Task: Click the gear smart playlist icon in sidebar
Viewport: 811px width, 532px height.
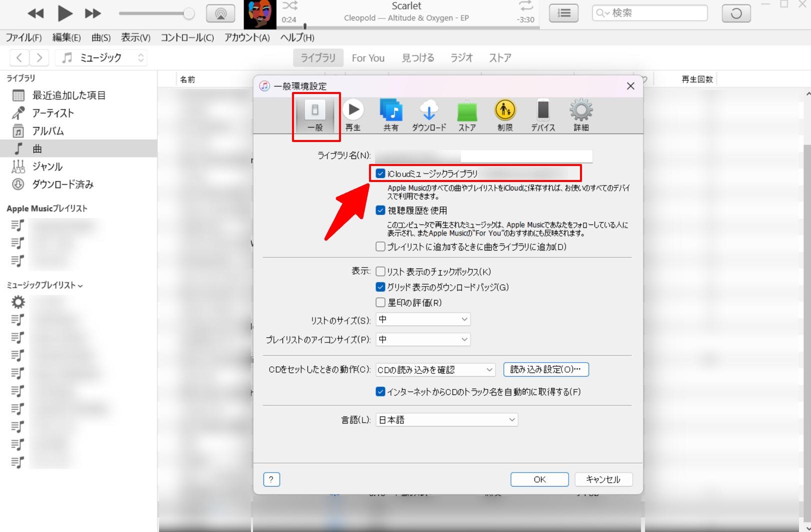Action: [18, 302]
